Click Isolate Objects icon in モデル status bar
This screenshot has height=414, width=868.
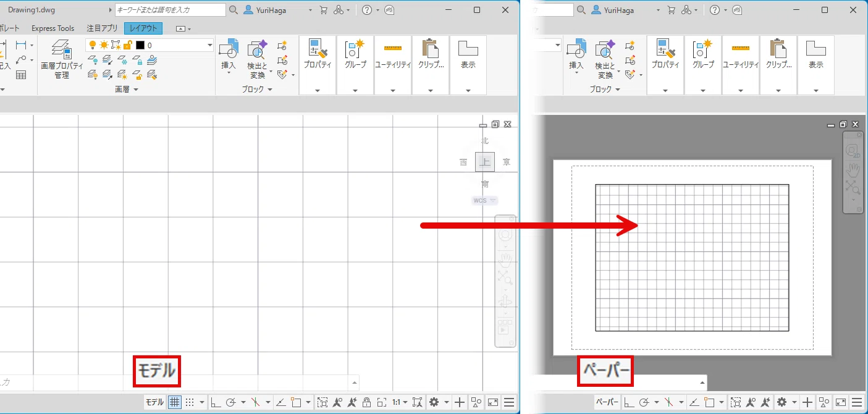click(476, 402)
